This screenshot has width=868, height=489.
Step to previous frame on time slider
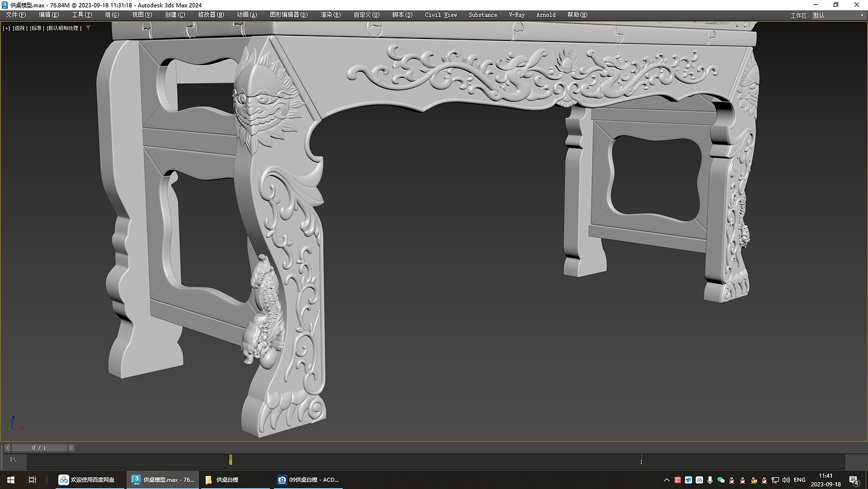point(7,447)
